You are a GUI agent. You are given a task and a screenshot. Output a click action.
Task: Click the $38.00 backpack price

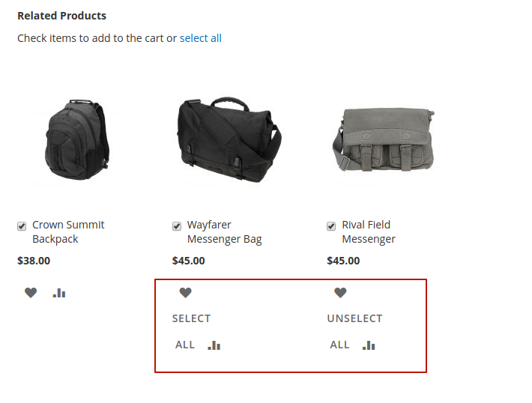tap(34, 261)
